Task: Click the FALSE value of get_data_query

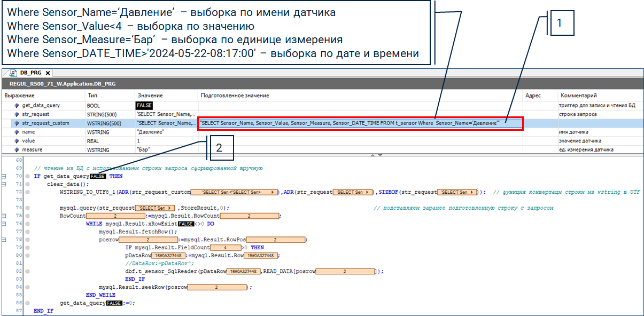Action: (144, 106)
